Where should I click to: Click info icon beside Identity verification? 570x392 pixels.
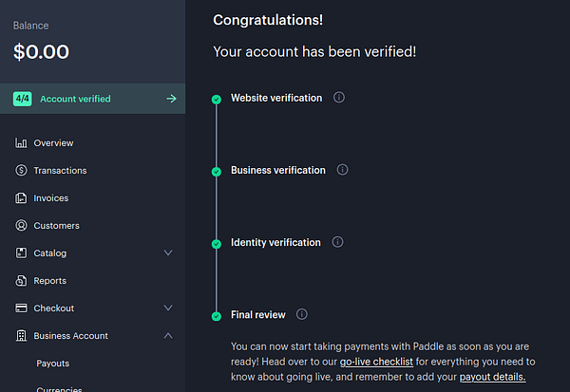[x=338, y=242]
